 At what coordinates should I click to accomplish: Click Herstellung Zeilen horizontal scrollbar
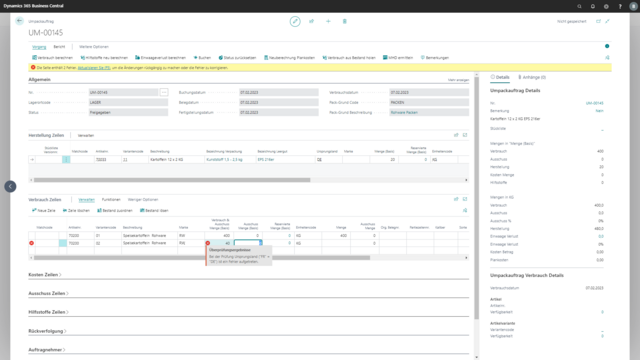click(x=172, y=180)
